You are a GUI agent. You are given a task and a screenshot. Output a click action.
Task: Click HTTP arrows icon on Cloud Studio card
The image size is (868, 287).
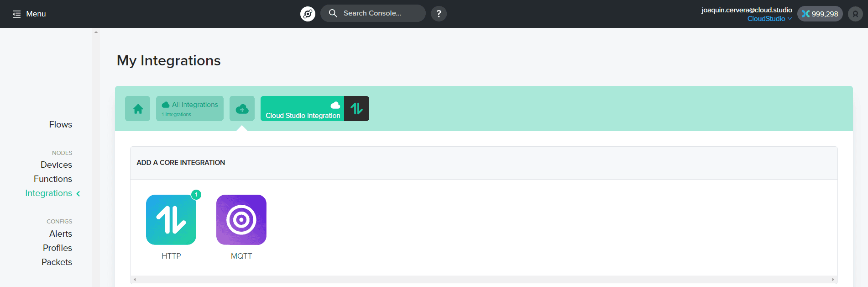tap(356, 109)
